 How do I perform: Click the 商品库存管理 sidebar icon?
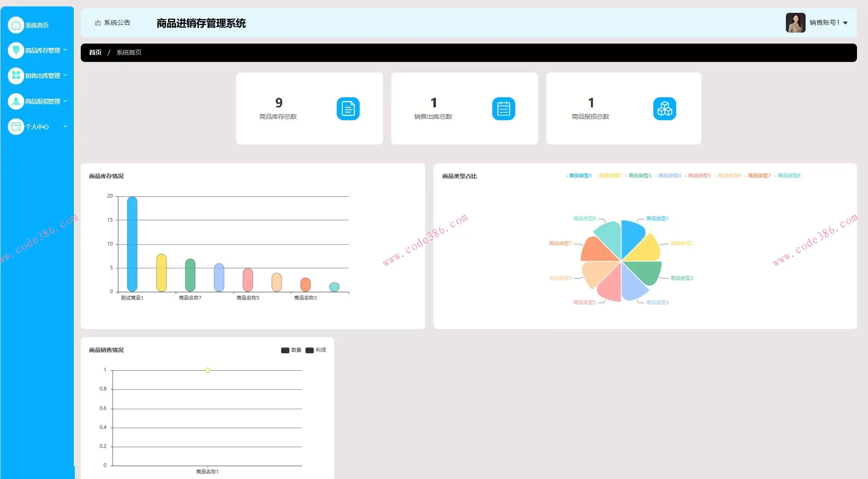pyautogui.click(x=16, y=50)
